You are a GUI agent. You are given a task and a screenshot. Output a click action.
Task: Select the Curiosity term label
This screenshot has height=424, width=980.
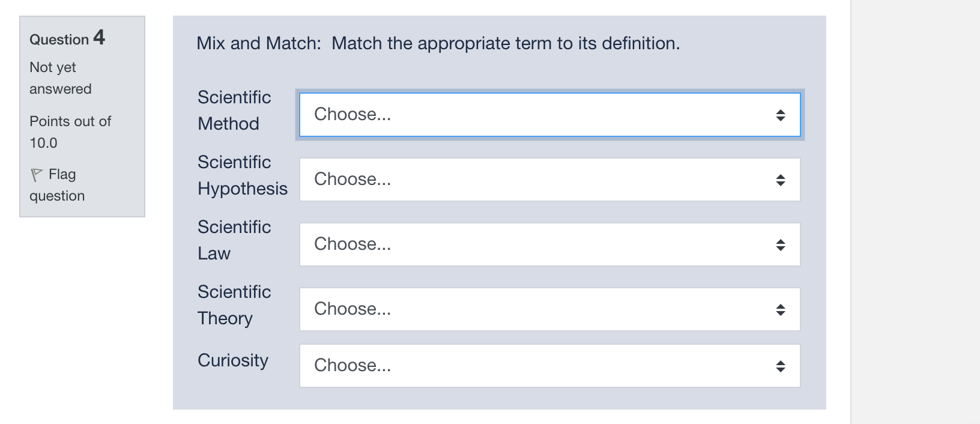point(233,360)
